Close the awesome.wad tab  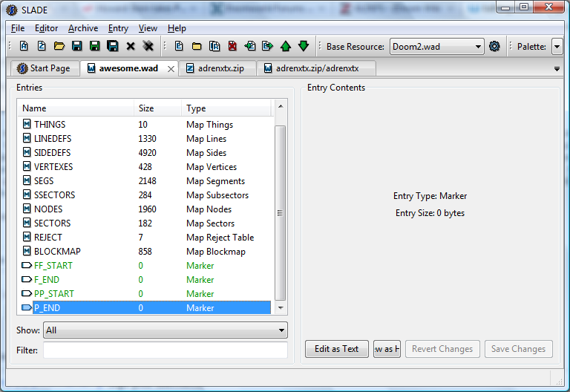point(171,69)
